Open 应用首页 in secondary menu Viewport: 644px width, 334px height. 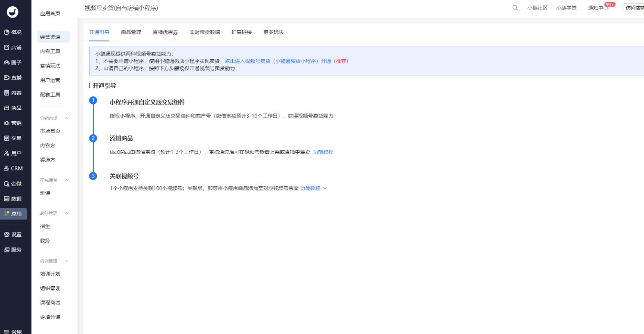[50, 14]
